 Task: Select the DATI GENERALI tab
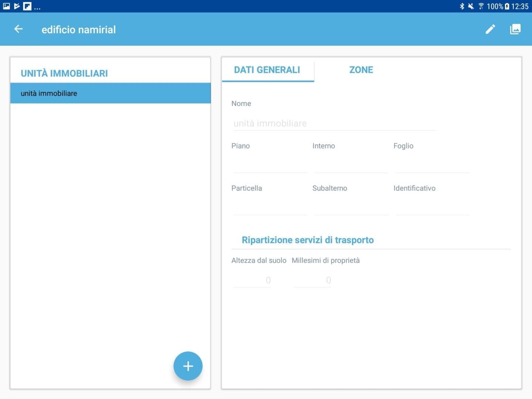[x=267, y=70]
